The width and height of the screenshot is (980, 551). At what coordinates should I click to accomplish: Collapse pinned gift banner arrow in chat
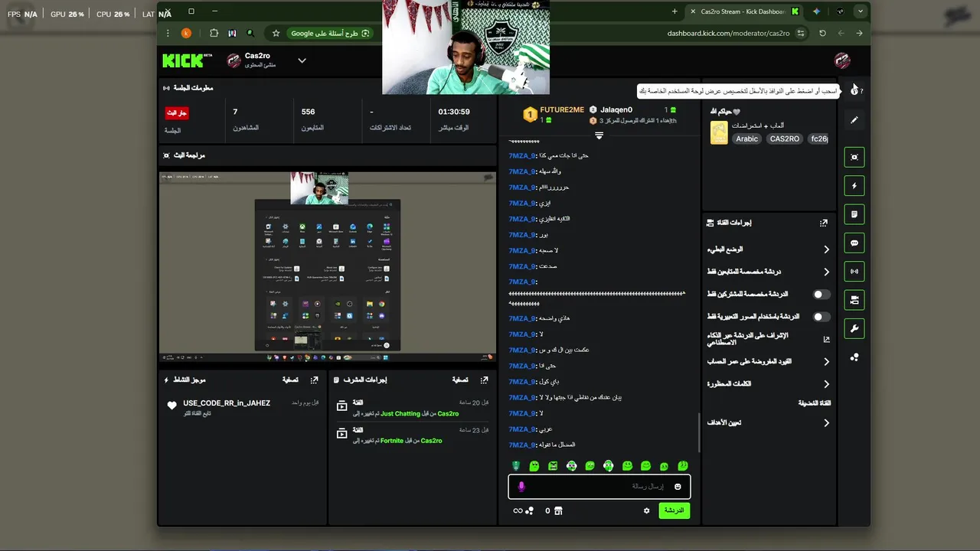tap(599, 135)
